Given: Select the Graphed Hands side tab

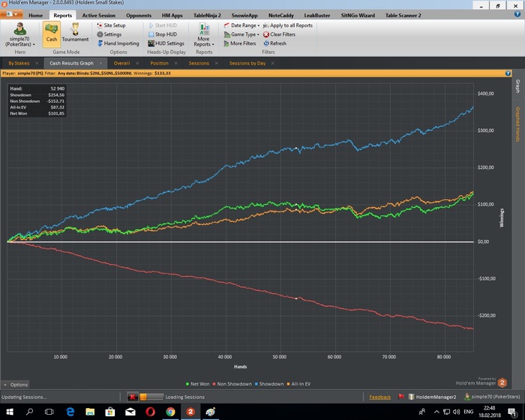Looking at the screenshot, I should pyautogui.click(x=517, y=124).
